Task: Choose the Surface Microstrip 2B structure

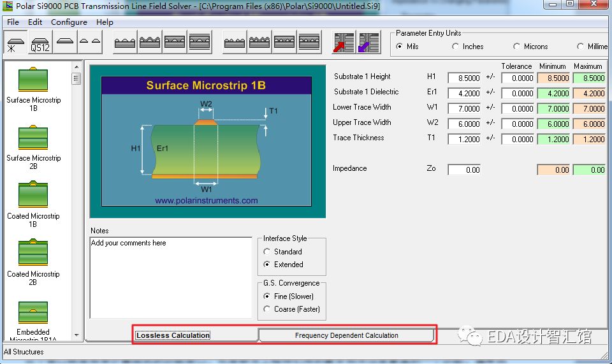Action: point(33,147)
